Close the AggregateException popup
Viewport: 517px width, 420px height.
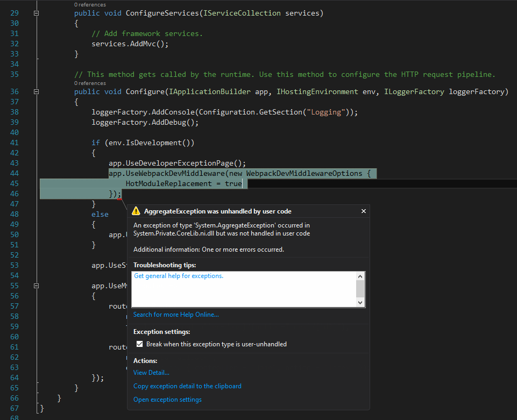(363, 211)
